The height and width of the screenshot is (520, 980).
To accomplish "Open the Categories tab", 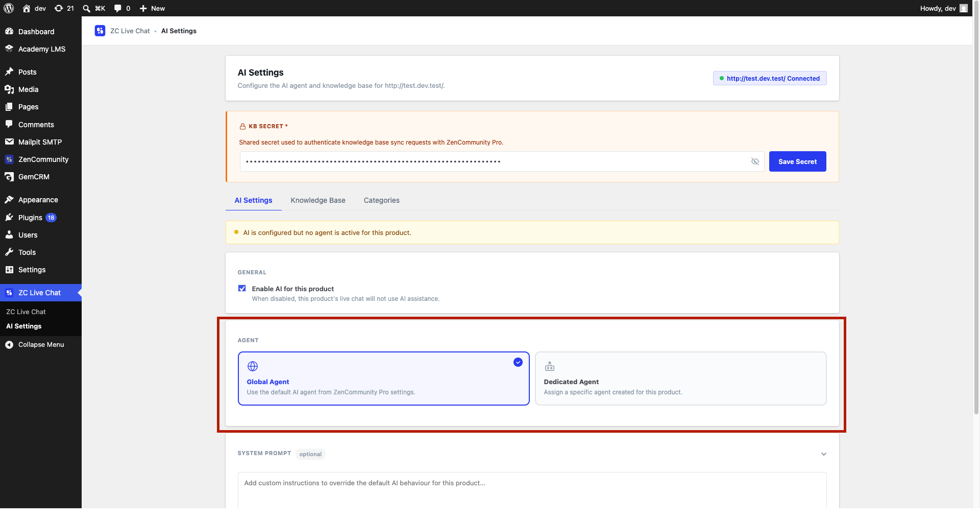I will (381, 200).
